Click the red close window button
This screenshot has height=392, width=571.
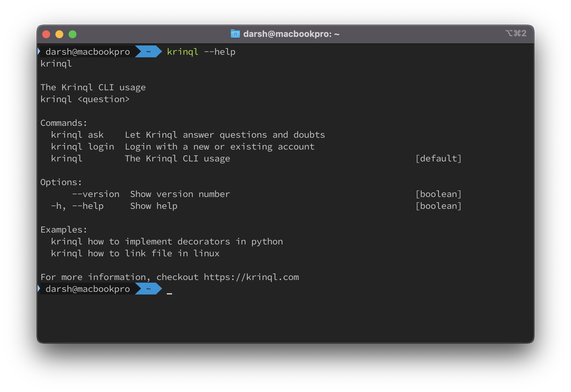46,34
